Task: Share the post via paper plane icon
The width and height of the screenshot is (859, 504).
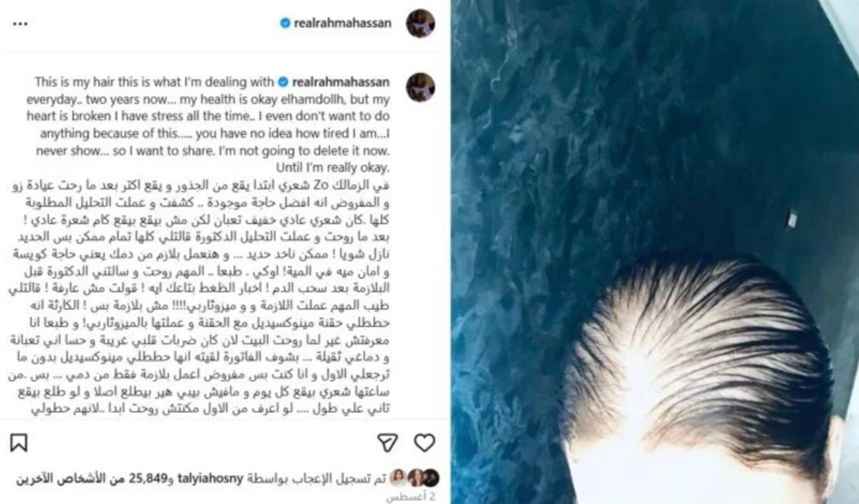Action: pos(387,442)
